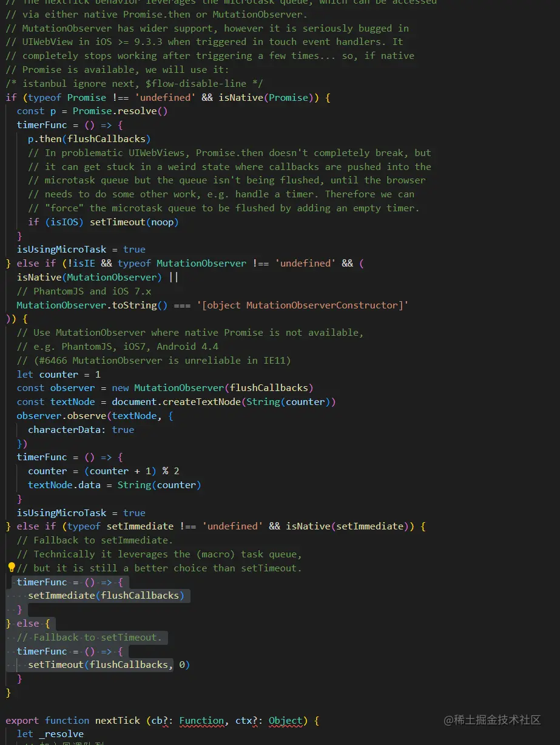The image size is (560, 745).
Task: Click the '// Fallback to setImmediate.' comment
Action: 95,540
